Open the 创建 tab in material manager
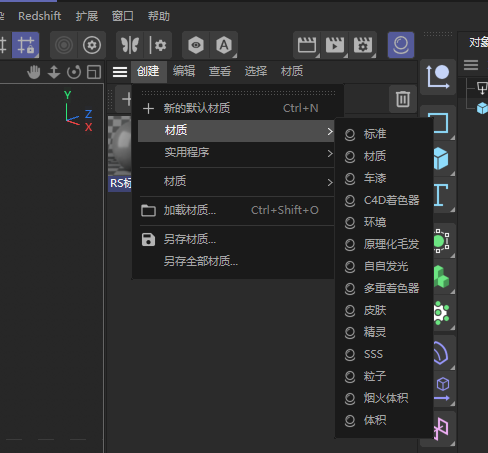This screenshot has width=488, height=453. (148, 71)
